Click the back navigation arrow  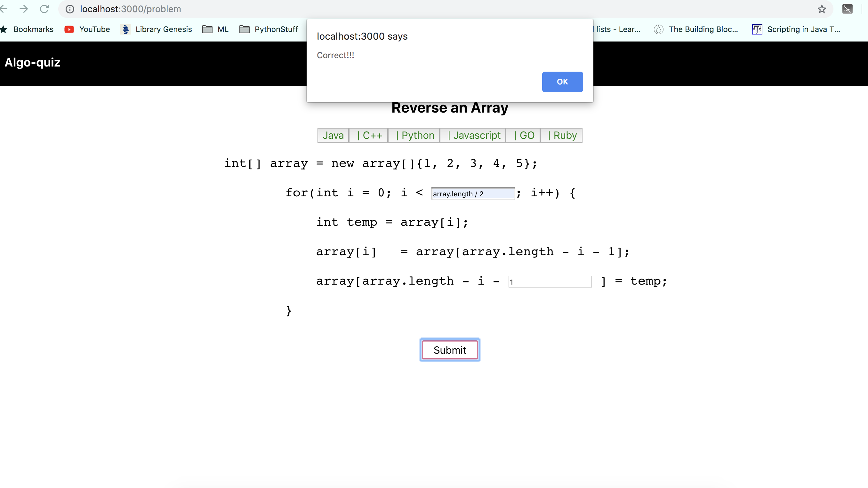pos(4,9)
